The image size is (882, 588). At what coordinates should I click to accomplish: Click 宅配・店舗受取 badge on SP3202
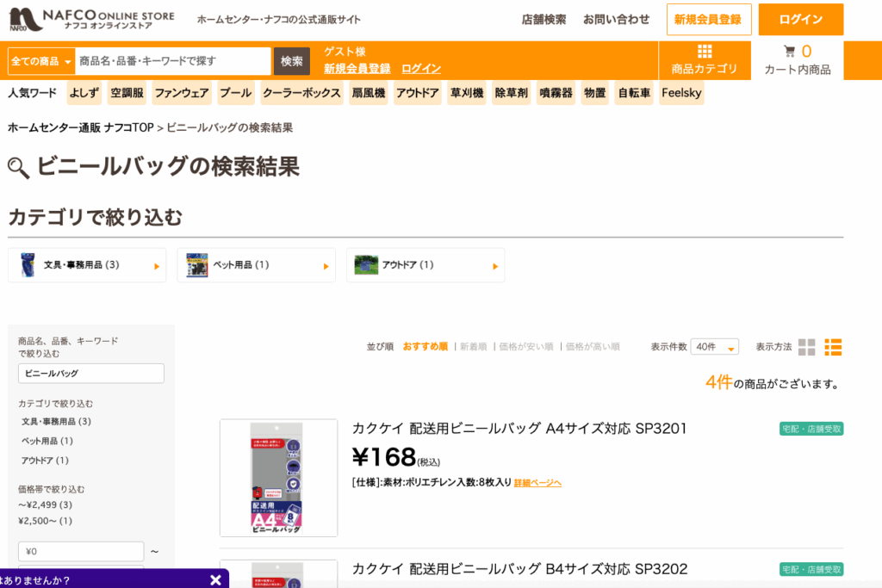tap(811, 569)
